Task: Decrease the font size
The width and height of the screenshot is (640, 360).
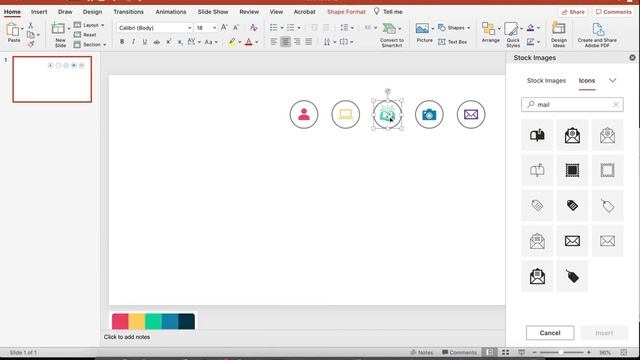Action: 236,28
